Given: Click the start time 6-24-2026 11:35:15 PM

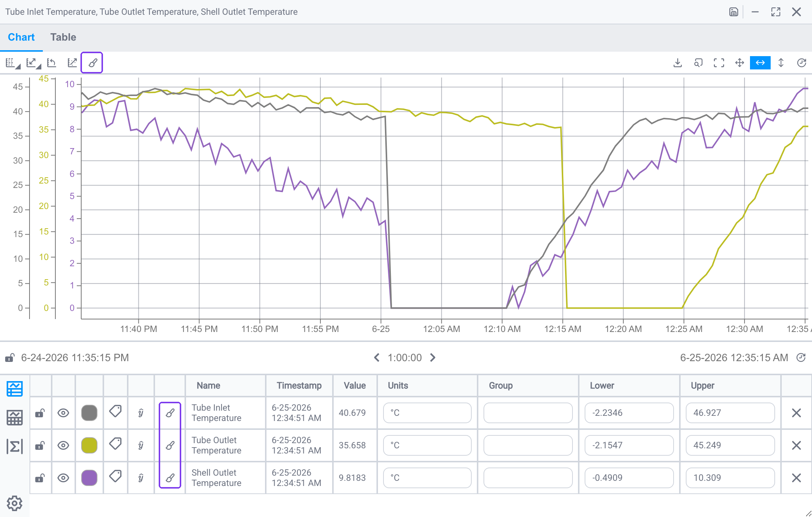Looking at the screenshot, I should point(75,358).
